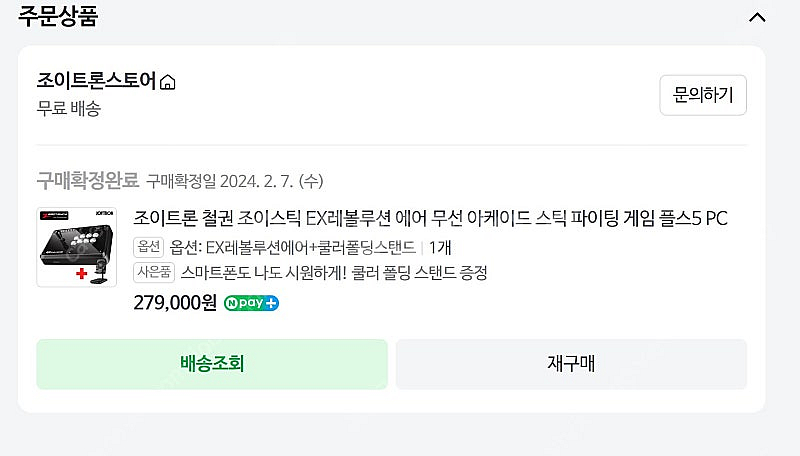The height and width of the screenshot is (456, 800).
Task: Open the 조이트론 철권 조이스틱 product title
Action: 431,219
